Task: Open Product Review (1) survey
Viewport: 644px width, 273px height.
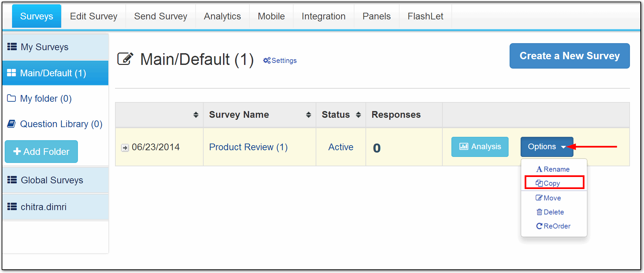Action: 248,147
